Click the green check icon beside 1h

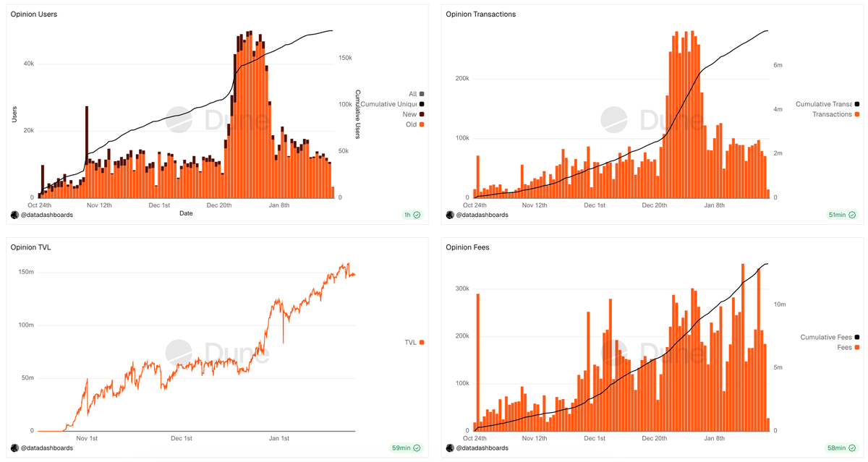pos(417,215)
